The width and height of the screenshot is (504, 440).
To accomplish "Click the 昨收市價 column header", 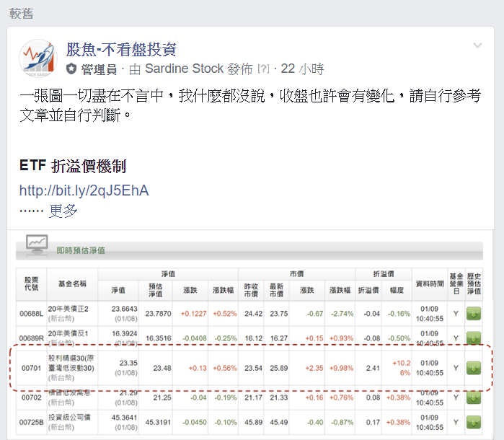I will (251, 290).
